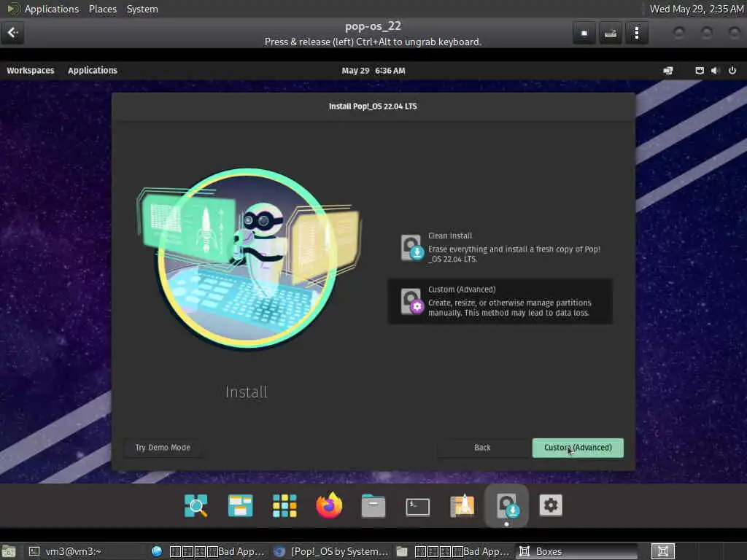Click the workspace switcher icon in host taskbar
Image resolution: width=747 pixels, height=560 pixels.
(662, 551)
